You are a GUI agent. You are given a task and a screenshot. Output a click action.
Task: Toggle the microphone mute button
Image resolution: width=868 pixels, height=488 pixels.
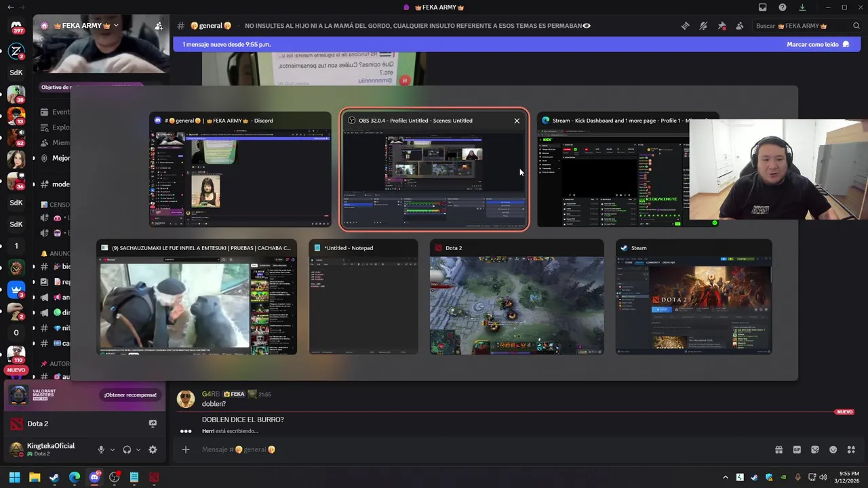point(101,449)
